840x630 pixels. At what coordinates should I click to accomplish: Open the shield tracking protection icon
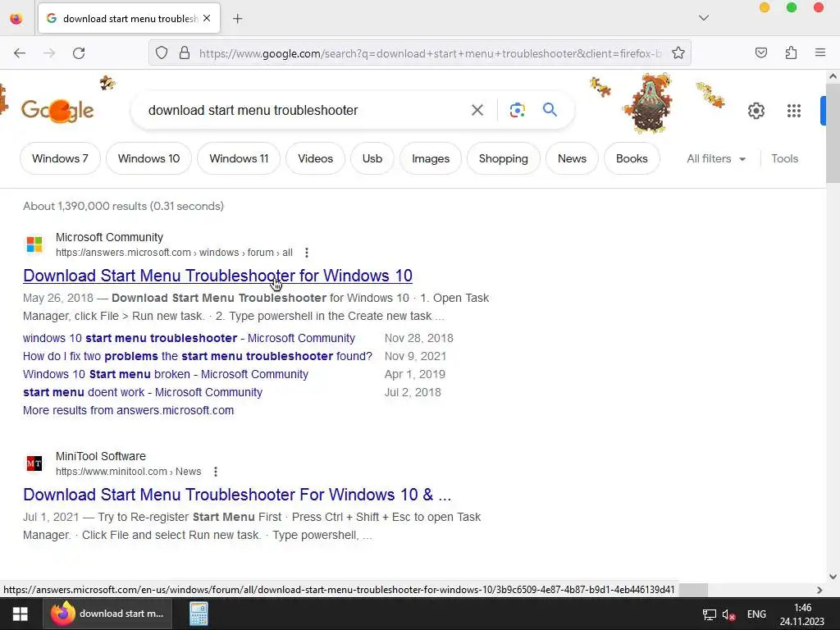click(162, 53)
